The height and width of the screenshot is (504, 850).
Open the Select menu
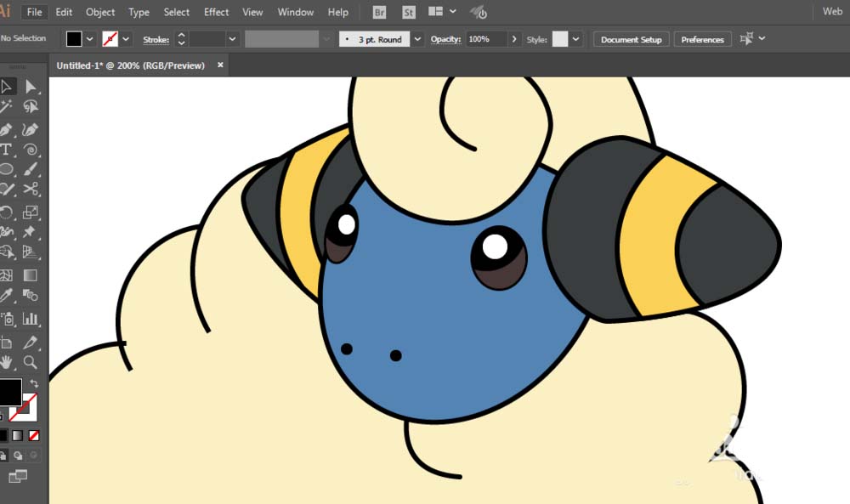(x=177, y=12)
